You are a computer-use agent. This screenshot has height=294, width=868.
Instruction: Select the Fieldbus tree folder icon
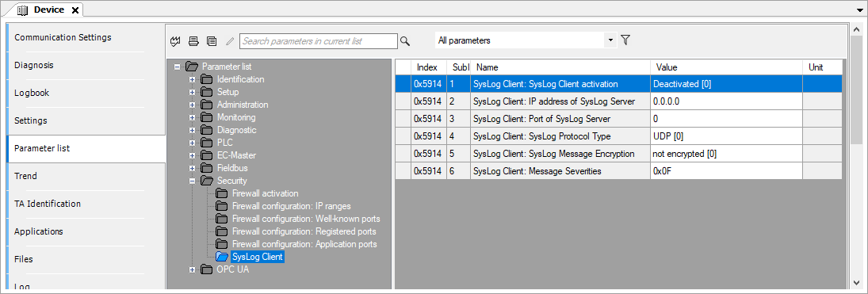[206, 168]
